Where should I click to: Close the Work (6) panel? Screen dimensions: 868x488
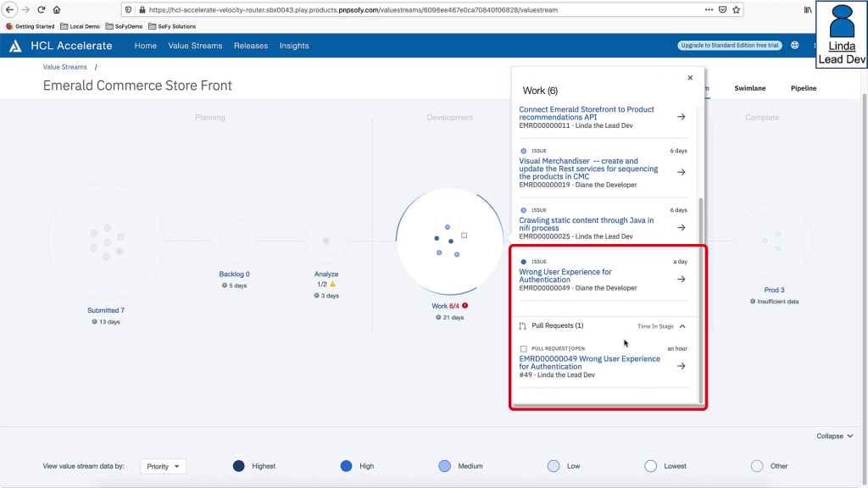coord(689,77)
